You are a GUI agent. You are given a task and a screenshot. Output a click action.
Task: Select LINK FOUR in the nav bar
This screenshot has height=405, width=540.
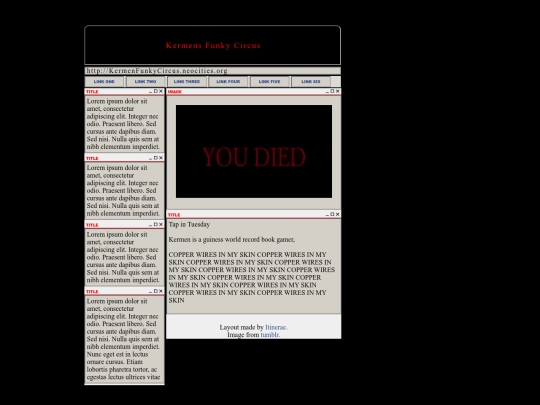[228, 82]
